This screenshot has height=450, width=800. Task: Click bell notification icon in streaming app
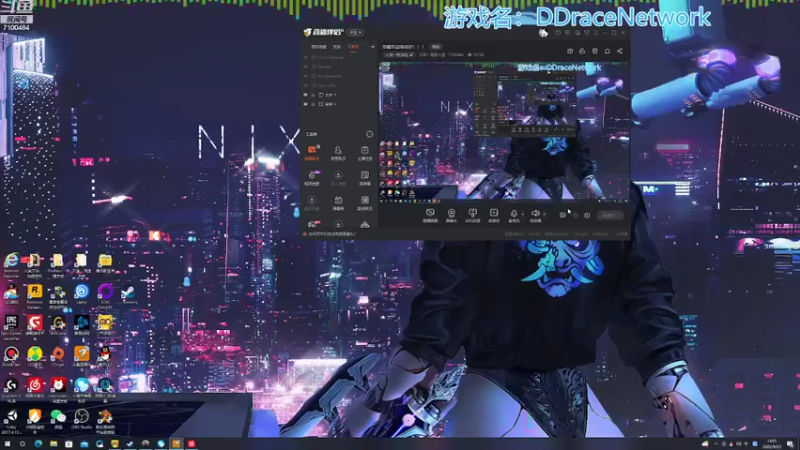(607, 51)
